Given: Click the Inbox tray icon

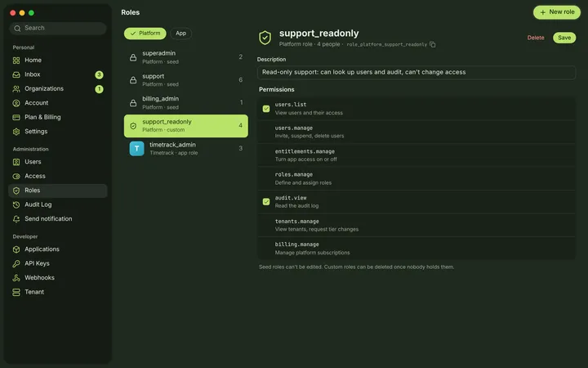Looking at the screenshot, I should click(x=16, y=74).
